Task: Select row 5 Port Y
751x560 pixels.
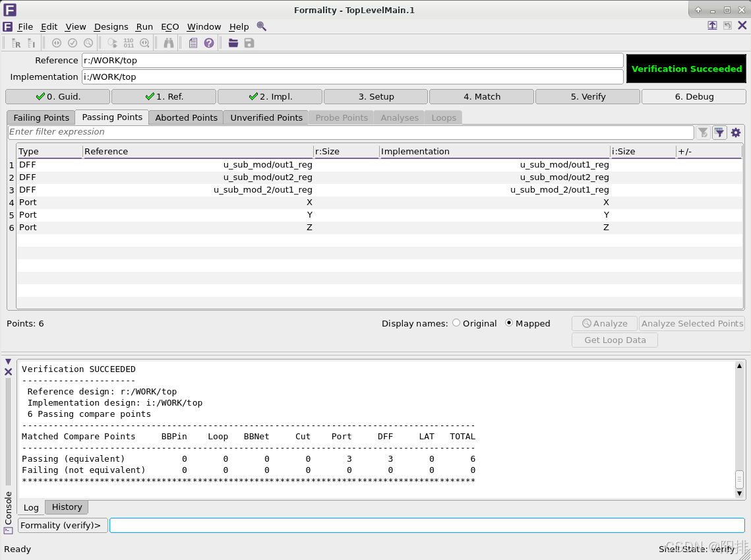Action: click(379, 214)
